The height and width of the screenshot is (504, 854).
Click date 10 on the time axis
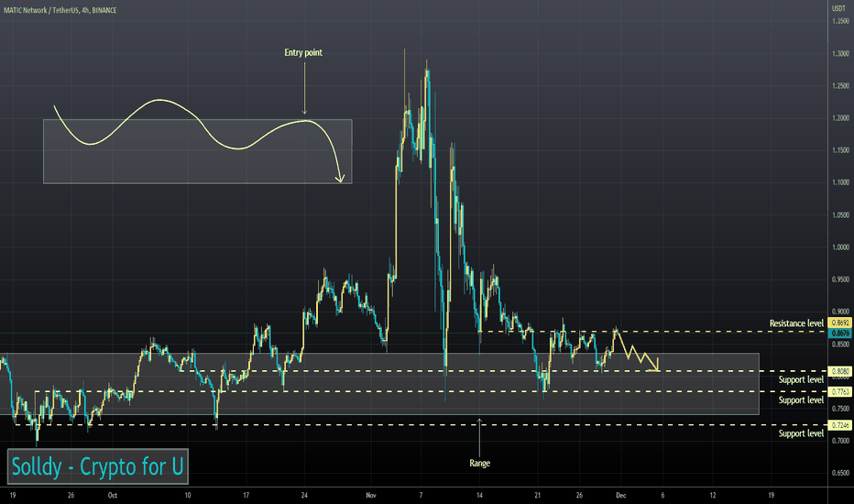[x=188, y=495]
